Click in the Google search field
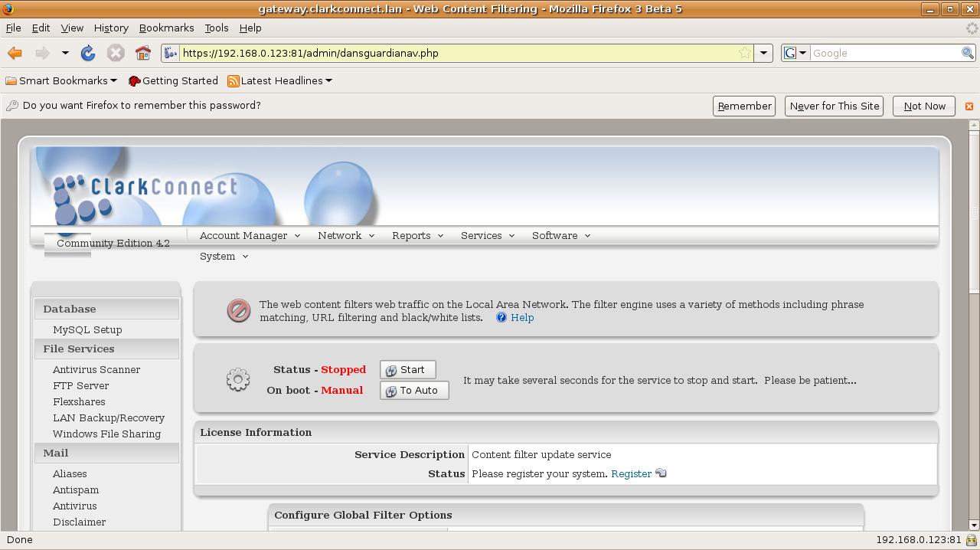 (884, 53)
